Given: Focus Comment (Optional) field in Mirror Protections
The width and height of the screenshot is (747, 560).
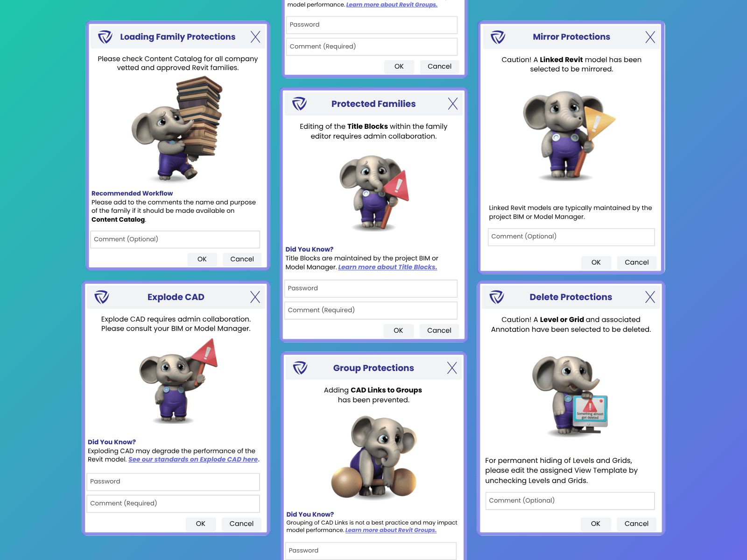Looking at the screenshot, I should pos(571,237).
